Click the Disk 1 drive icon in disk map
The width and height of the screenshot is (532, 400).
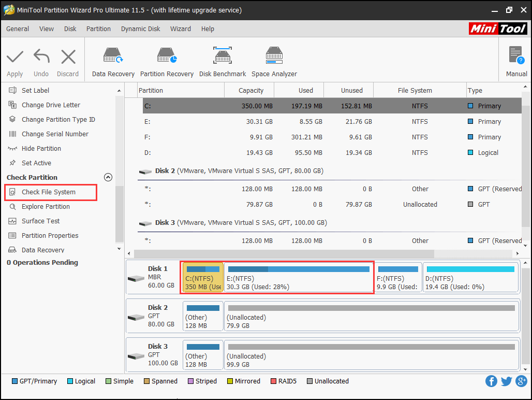(x=136, y=279)
